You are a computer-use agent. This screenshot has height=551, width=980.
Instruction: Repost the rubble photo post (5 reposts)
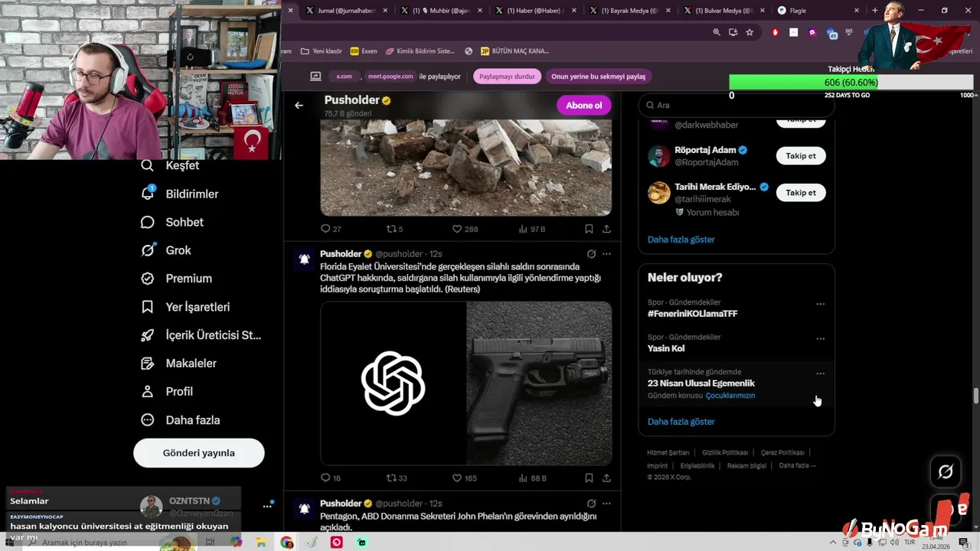click(395, 229)
